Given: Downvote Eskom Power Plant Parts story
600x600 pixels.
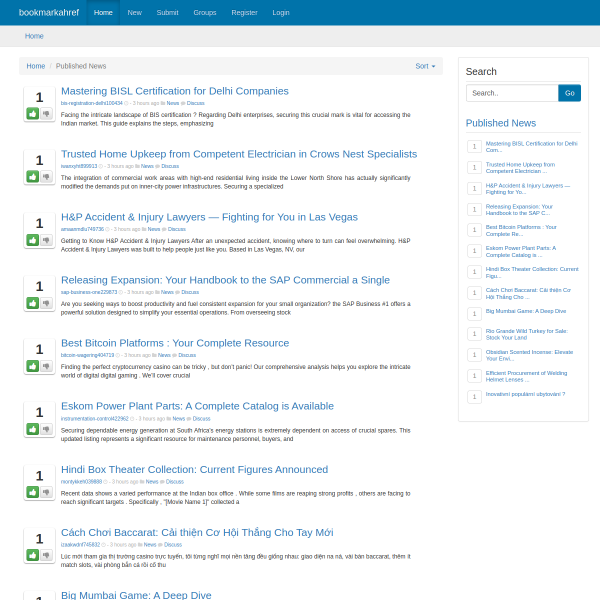Looking at the screenshot, I should click(46, 429).
